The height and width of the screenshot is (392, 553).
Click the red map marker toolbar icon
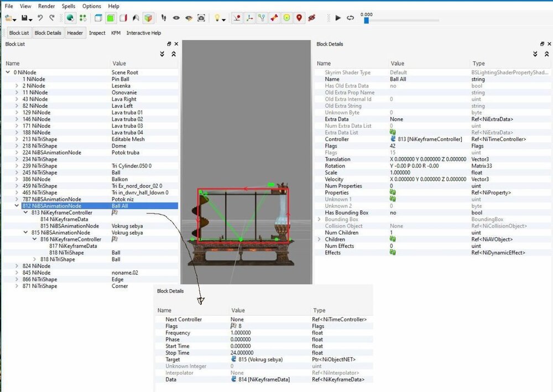tap(299, 18)
